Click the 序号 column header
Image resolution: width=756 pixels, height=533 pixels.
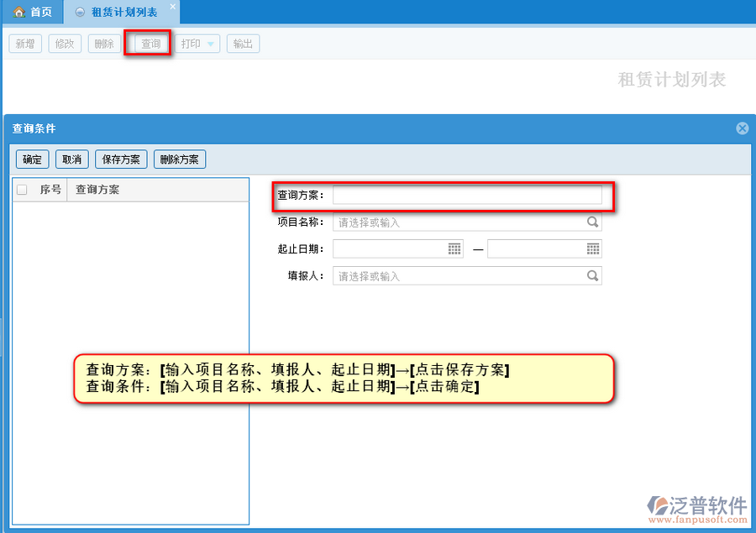click(50, 190)
